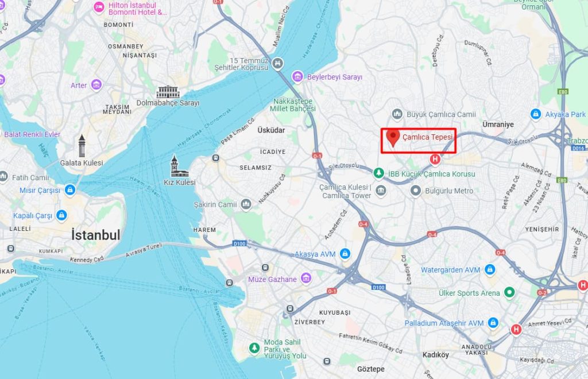Open the Galata Kulesi tower landmark icon
Image resolution: width=588 pixels, height=379 pixels.
[82, 146]
